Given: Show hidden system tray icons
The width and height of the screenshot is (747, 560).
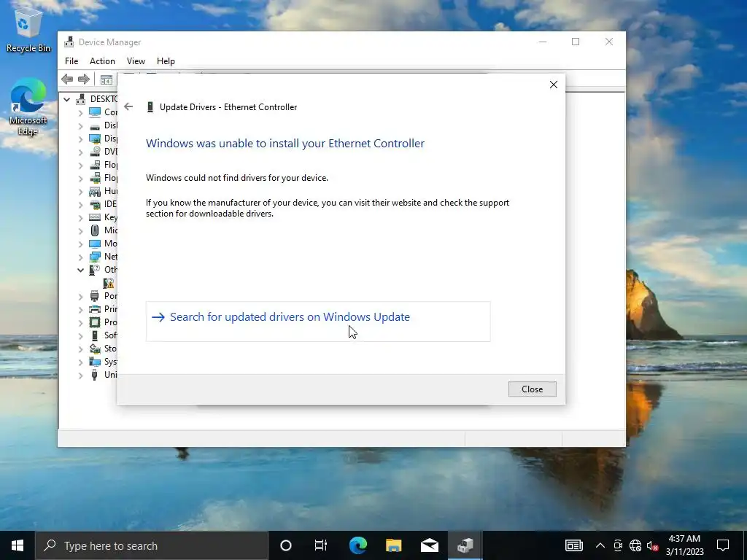Looking at the screenshot, I should [600, 545].
